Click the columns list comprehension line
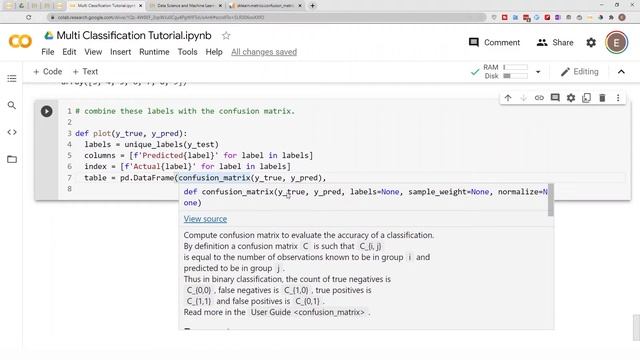The width and height of the screenshot is (640, 360). (x=199, y=156)
